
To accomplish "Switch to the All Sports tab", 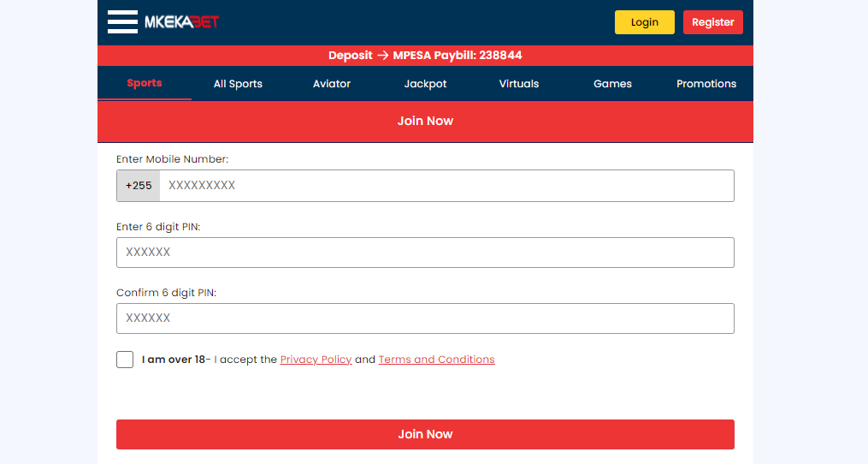I will tap(238, 84).
